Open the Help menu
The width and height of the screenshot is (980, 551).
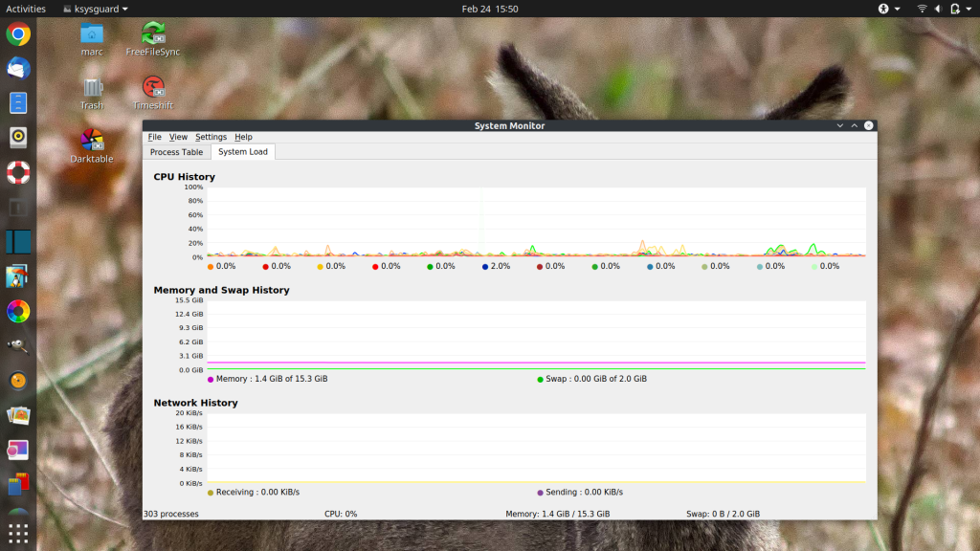pos(243,137)
